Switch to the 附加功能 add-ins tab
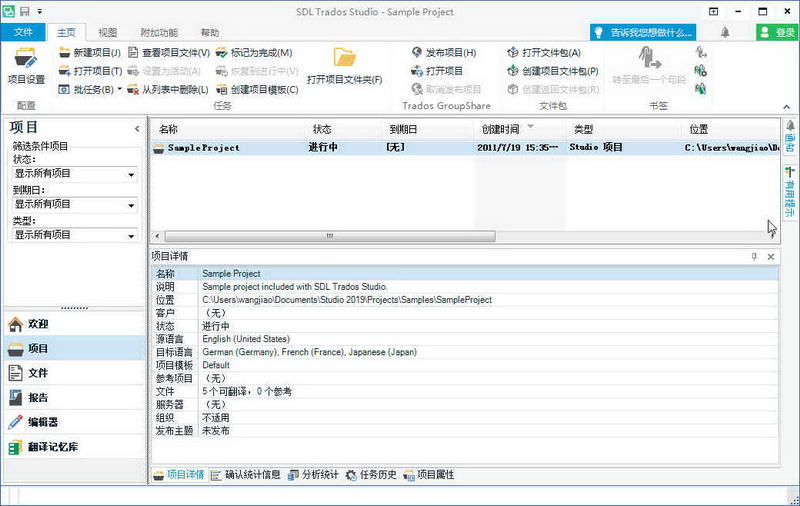The width and height of the screenshot is (800, 506). pos(159,33)
